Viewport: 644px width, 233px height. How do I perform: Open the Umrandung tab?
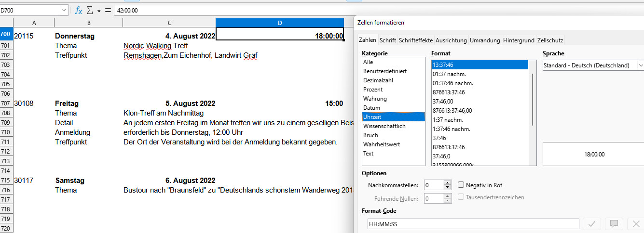485,40
